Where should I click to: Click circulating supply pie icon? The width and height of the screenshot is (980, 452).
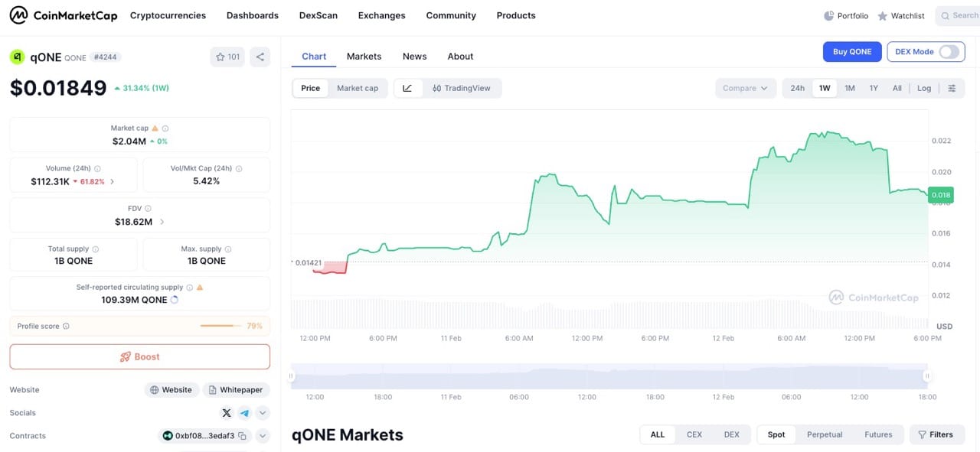tap(175, 300)
